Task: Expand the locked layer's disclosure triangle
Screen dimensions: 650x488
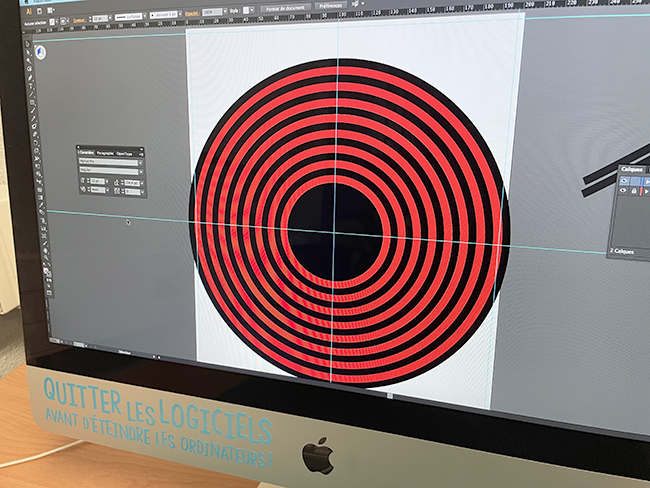Action: pos(646,192)
